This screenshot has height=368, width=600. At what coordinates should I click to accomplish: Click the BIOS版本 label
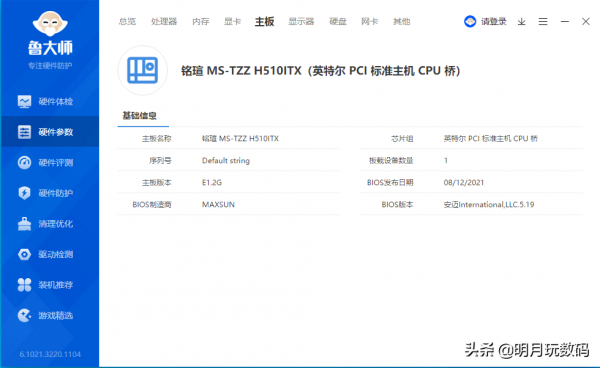click(x=397, y=205)
